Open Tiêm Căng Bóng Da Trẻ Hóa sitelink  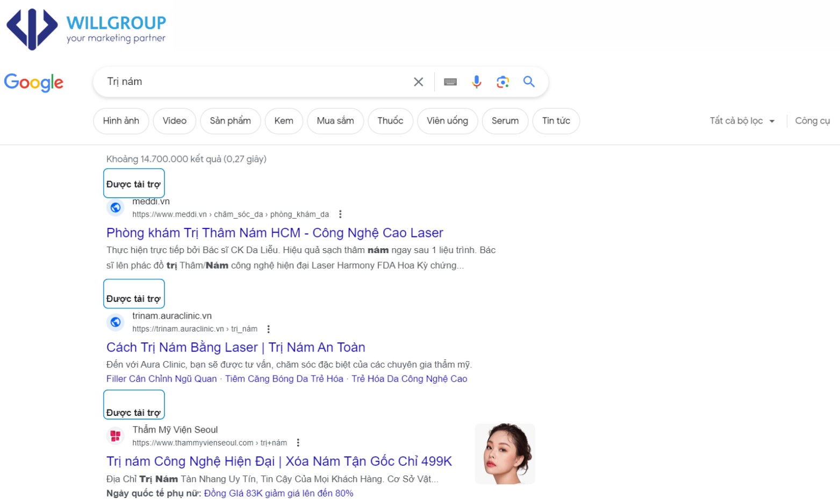tap(284, 379)
